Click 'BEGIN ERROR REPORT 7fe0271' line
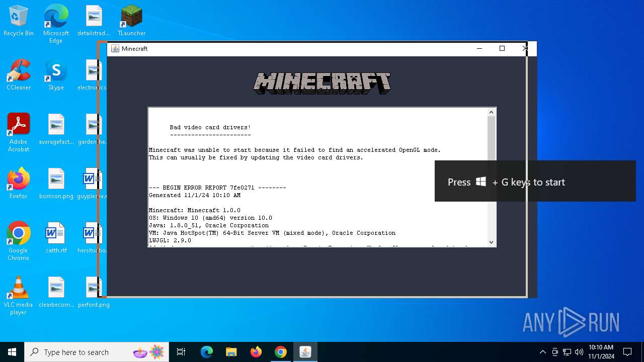The image size is (644, 362). (x=217, y=188)
